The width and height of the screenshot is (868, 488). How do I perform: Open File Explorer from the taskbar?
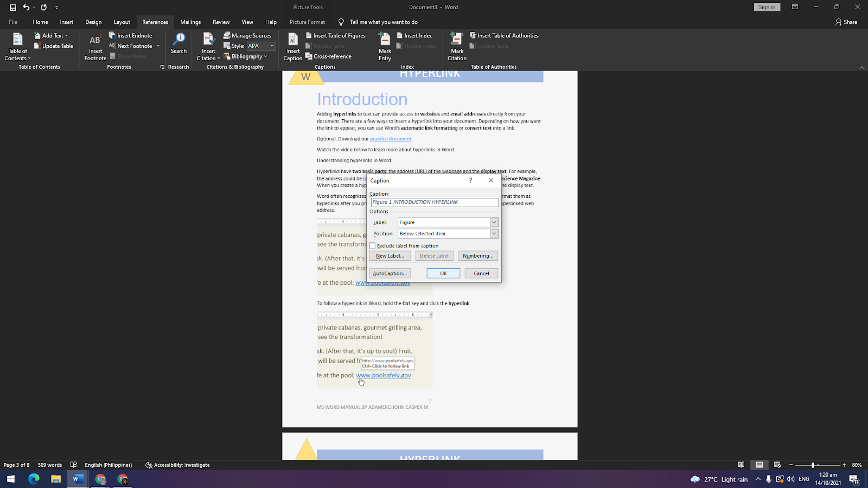tap(56, 479)
